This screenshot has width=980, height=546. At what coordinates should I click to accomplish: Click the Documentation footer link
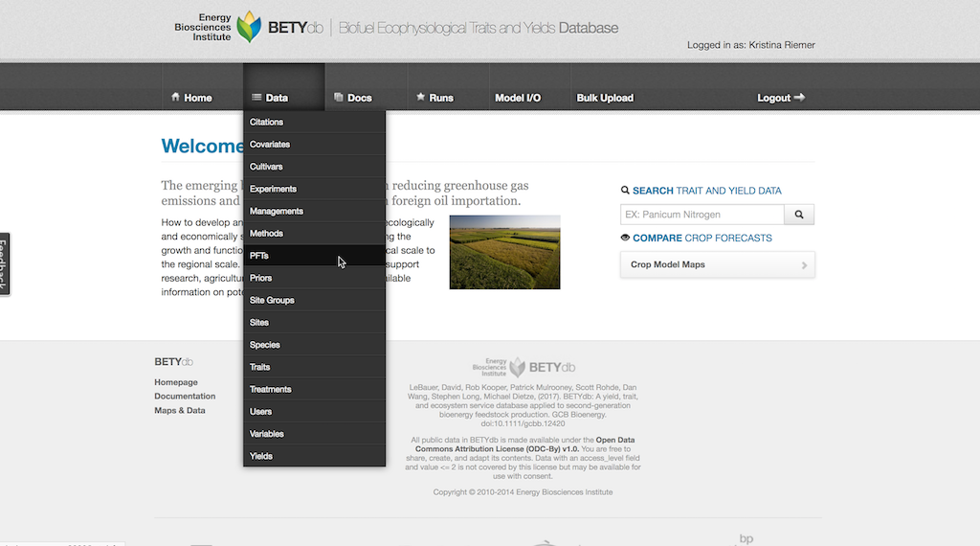185,397
